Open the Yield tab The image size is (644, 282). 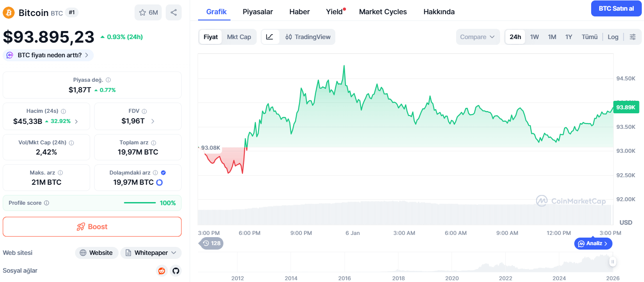335,12
